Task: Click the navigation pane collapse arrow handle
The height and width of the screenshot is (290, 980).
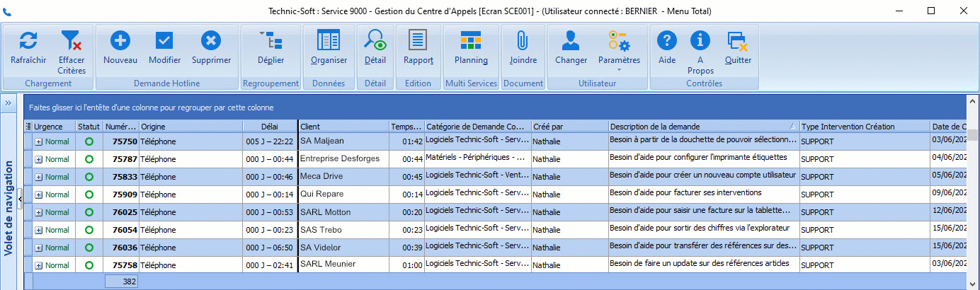Action: coord(20,199)
